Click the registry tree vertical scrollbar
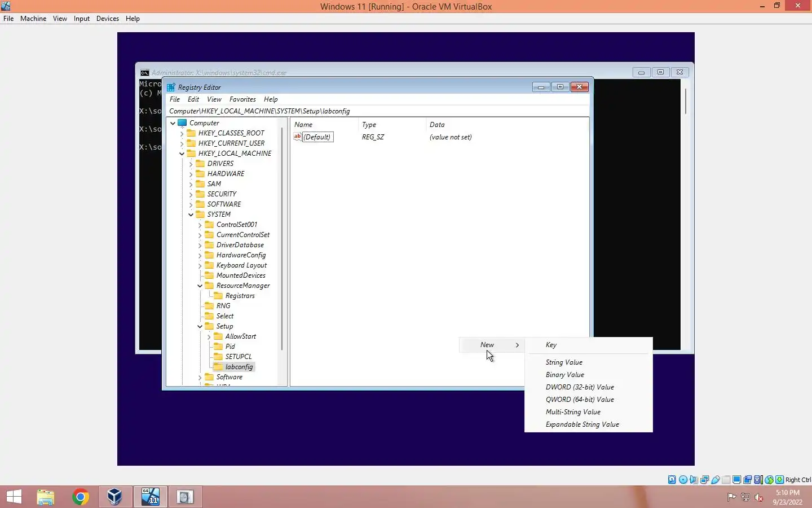This screenshot has height=508, width=812. click(x=282, y=238)
